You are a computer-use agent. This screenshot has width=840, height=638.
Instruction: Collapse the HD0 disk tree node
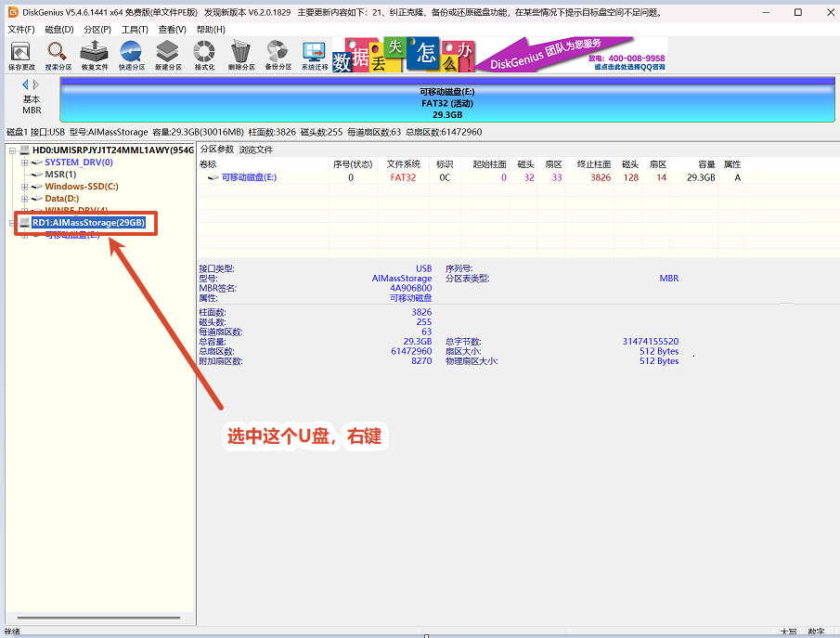(x=12, y=150)
